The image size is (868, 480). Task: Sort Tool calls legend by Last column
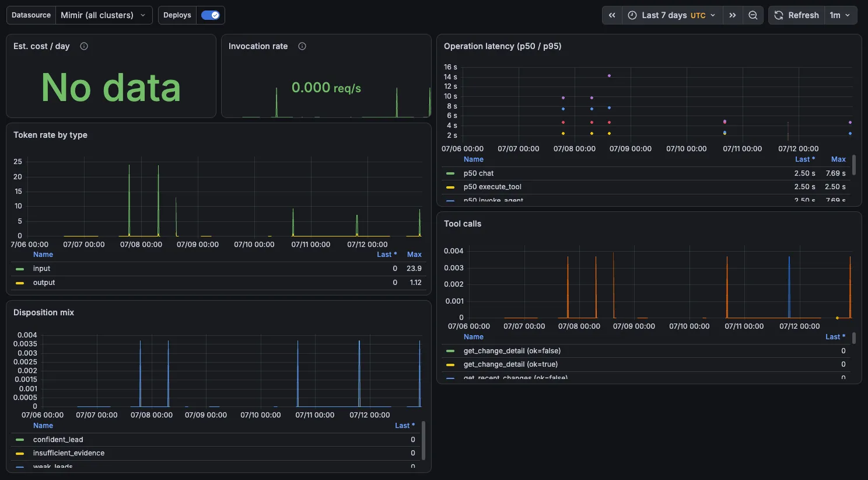tap(835, 337)
